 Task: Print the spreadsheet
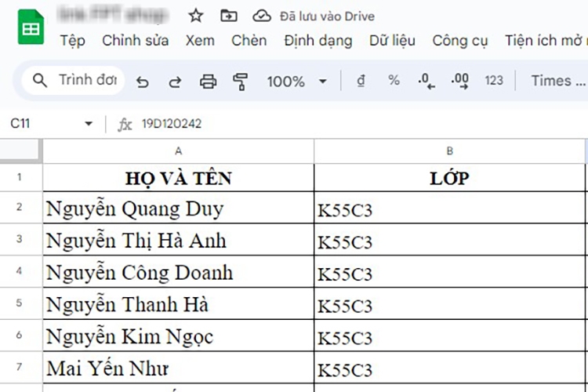[x=208, y=81]
